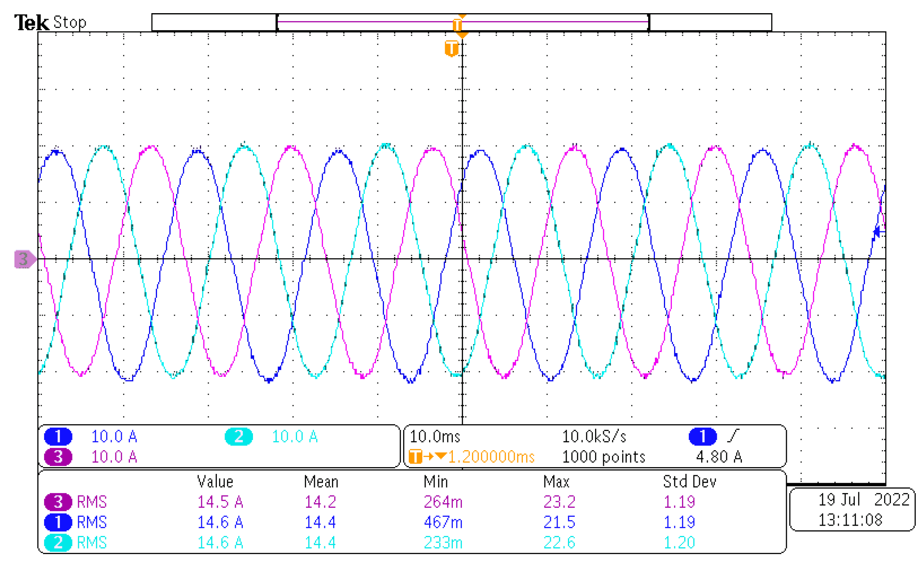Click the magenta record view bar at top
This screenshot has width=924, height=563.
(x=463, y=22)
